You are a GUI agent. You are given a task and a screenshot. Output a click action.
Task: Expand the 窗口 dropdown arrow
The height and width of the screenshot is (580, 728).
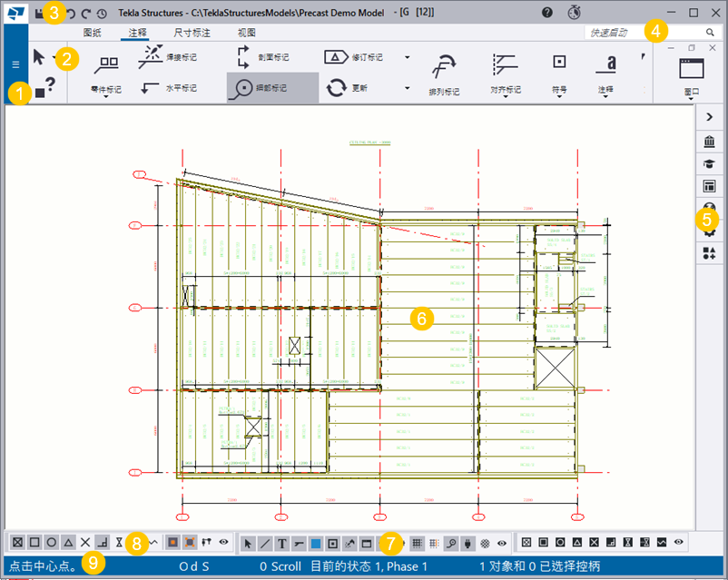[692, 98]
